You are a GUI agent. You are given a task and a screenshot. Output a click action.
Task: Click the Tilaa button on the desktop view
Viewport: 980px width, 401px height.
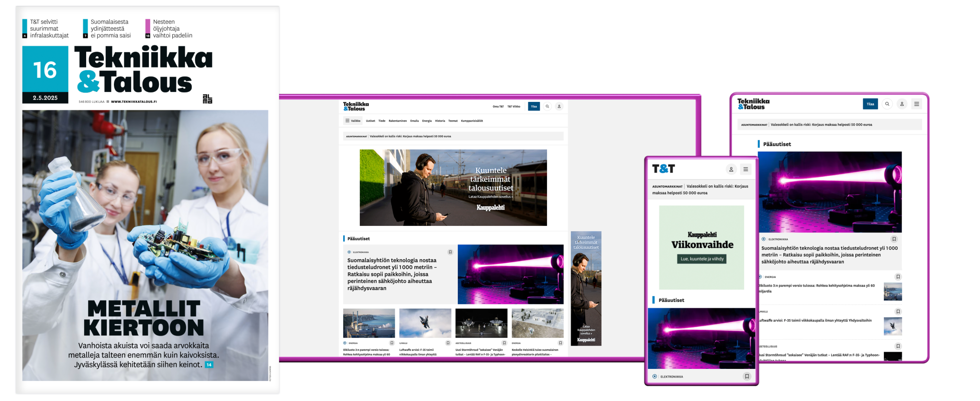tap(534, 106)
